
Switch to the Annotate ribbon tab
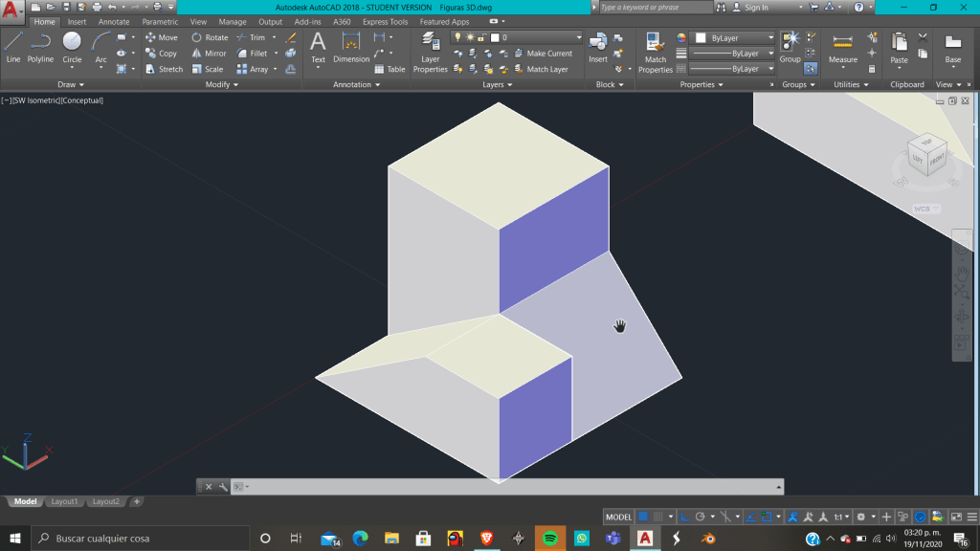pos(114,22)
